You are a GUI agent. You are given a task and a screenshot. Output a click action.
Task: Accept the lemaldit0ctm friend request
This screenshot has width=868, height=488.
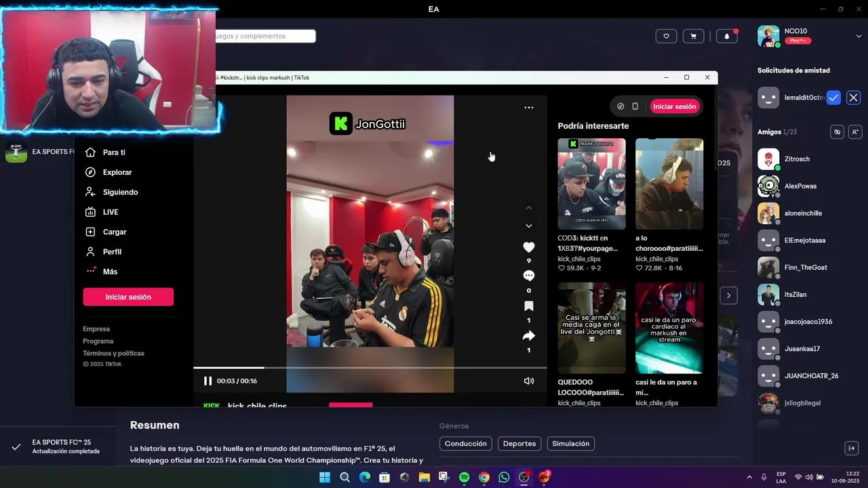click(x=833, y=98)
